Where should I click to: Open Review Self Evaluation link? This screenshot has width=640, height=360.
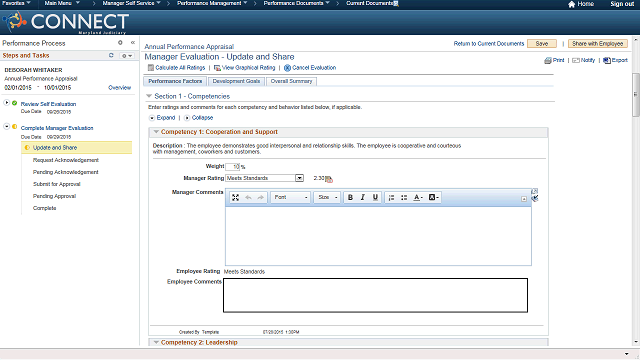click(x=48, y=104)
